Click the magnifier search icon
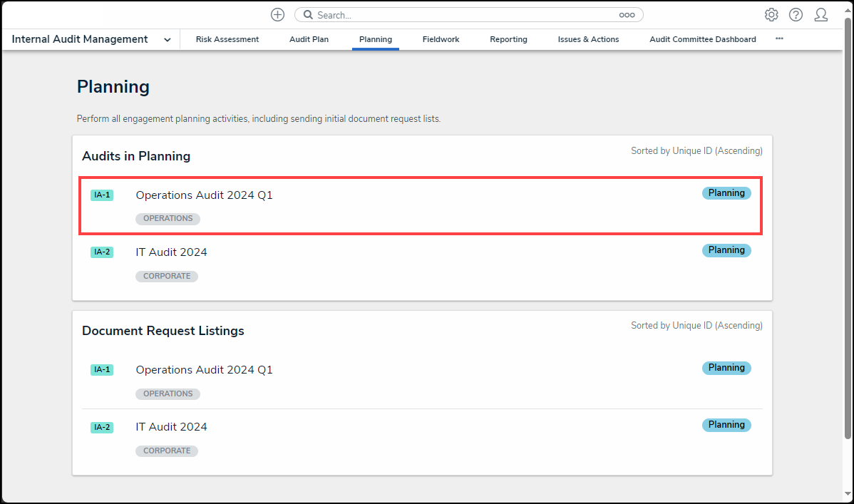 coord(309,15)
